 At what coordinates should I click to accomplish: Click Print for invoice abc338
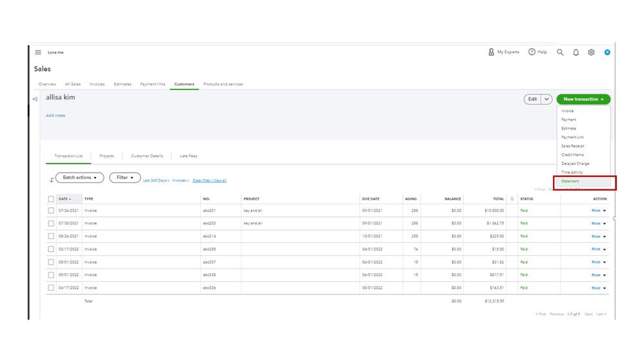(x=596, y=275)
